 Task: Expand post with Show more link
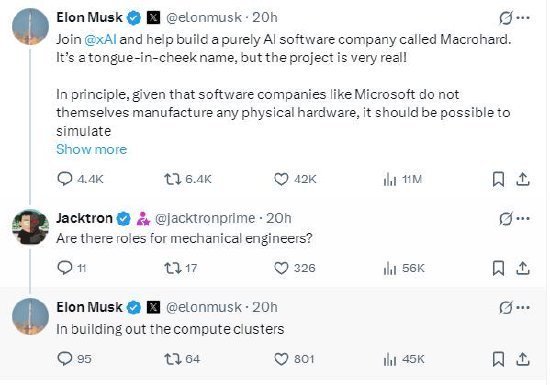(x=92, y=149)
